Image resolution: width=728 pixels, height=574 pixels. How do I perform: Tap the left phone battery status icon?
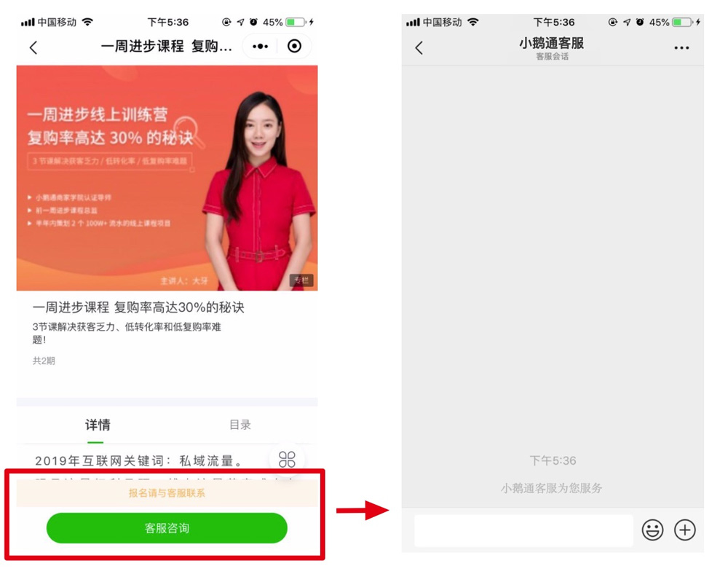pyautogui.click(x=296, y=22)
